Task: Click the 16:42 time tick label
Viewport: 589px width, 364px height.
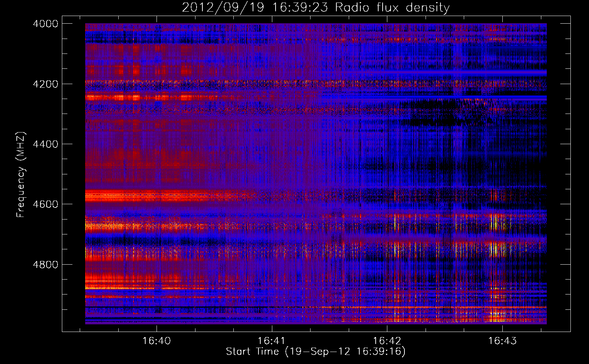Action: click(387, 341)
